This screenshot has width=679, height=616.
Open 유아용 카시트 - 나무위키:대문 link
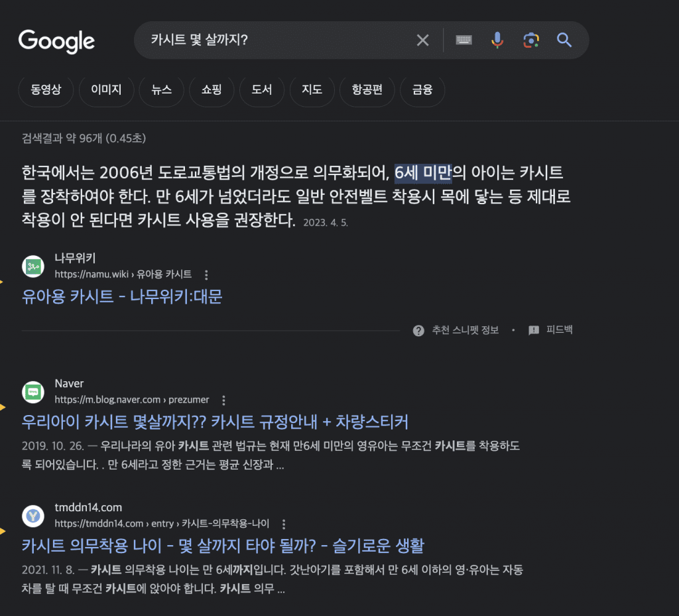click(122, 296)
